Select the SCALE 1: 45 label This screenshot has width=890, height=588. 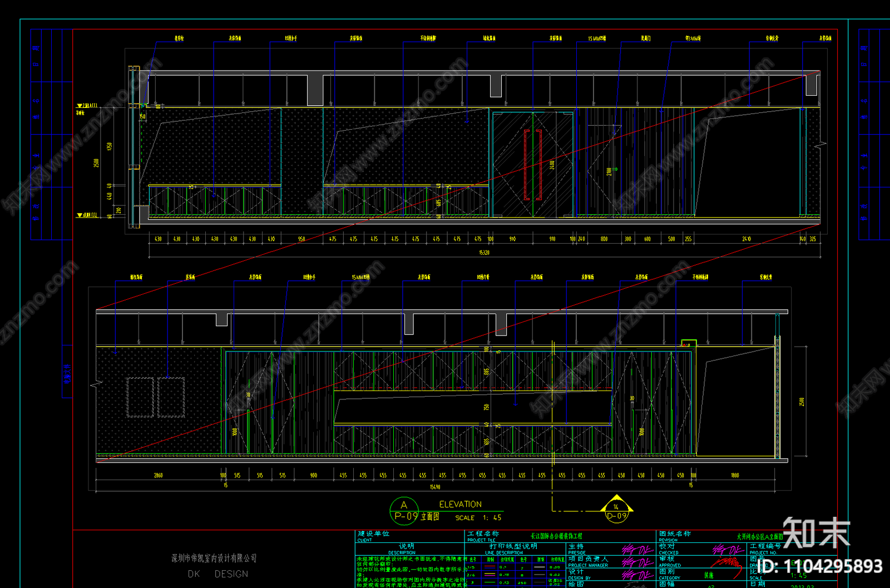coord(478,517)
